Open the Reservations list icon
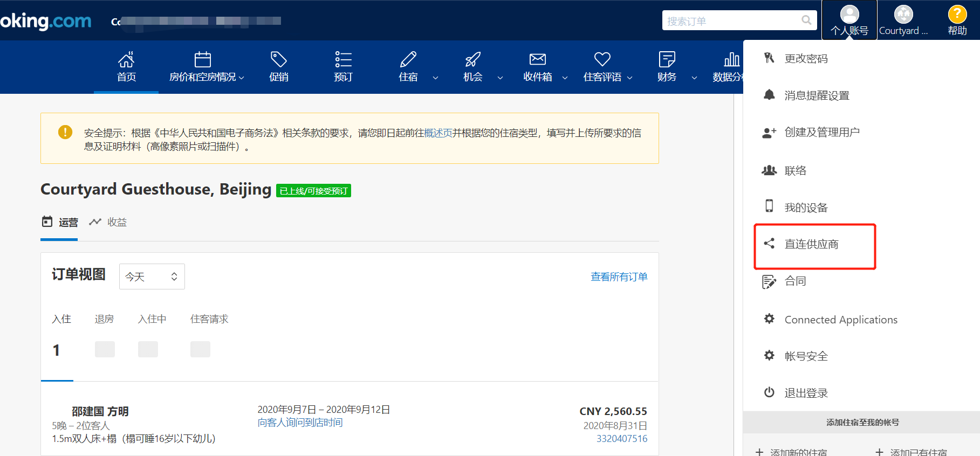The image size is (980, 456). pyautogui.click(x=343, y=59)
